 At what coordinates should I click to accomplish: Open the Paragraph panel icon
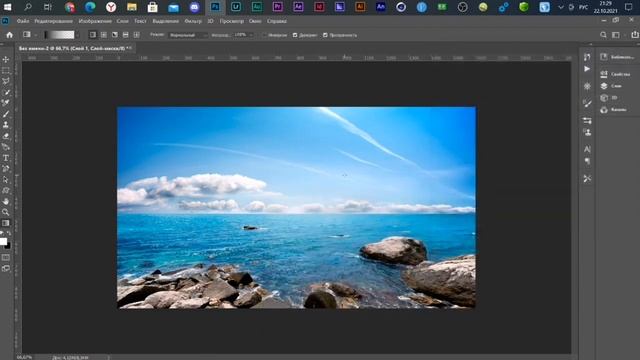[x=587, y=161]
